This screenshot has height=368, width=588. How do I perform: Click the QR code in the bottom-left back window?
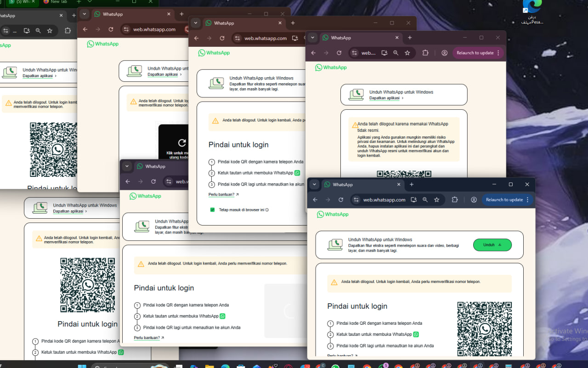pos(88,285)
